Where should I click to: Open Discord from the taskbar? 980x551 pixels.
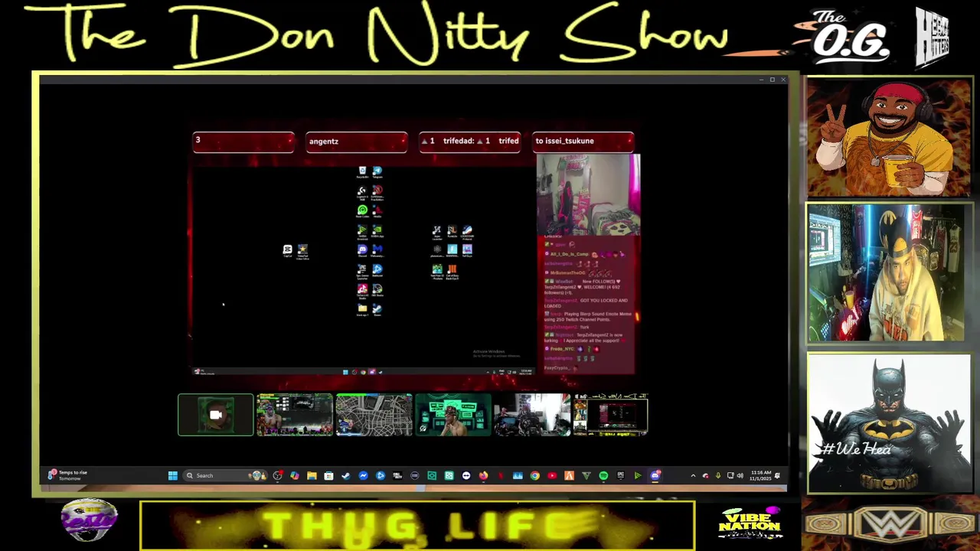point(655,475)
